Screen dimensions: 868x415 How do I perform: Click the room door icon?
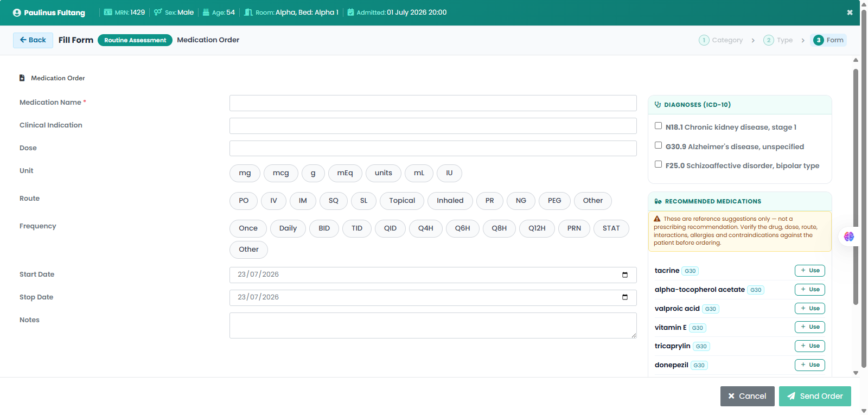[x=248, y=12]
